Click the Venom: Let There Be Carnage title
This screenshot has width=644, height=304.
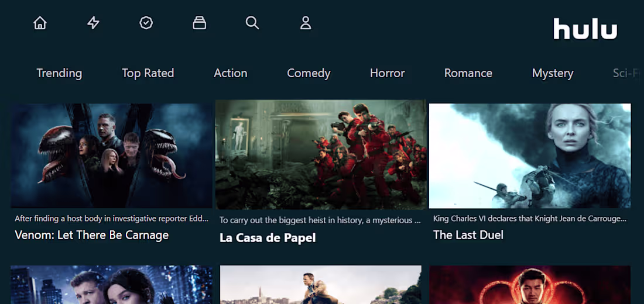click(x=91, y=235)
